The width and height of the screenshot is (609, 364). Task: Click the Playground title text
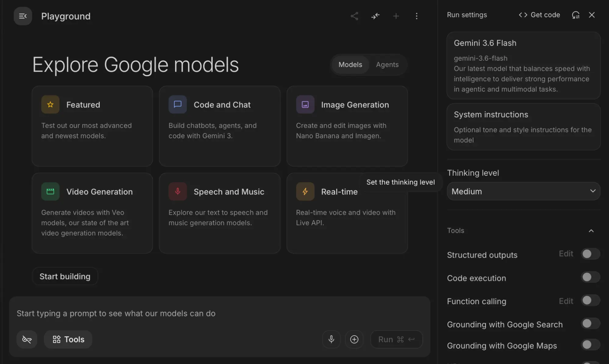point(66,16)
